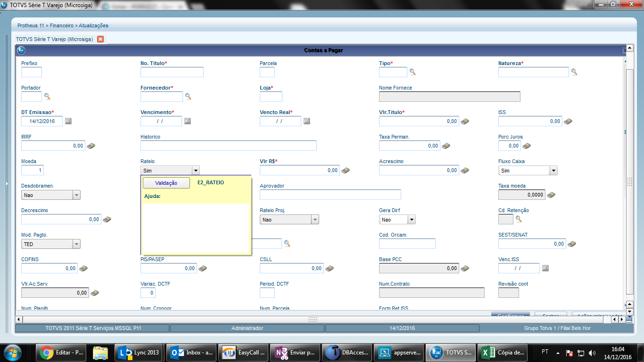Open the Rateio Proj. dropdown
This screenshot has width=644, height=362.
coord(315,220)
